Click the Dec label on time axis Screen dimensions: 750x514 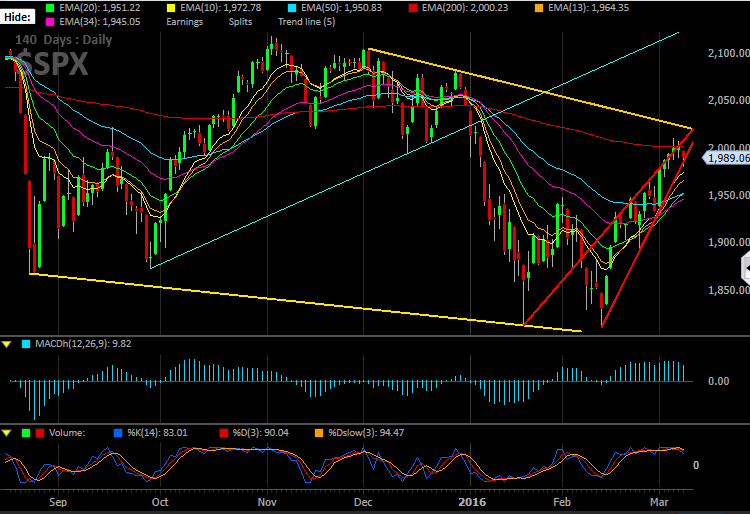pos(363,502)
